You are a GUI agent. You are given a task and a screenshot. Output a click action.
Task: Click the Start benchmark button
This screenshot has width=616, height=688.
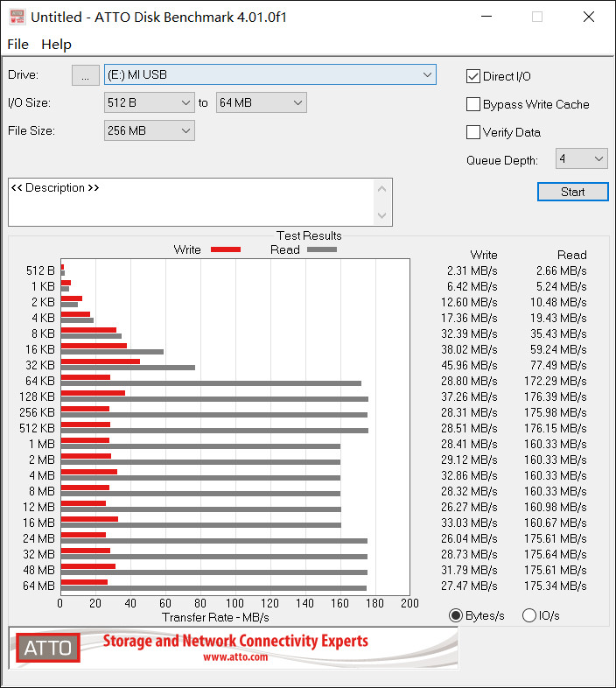(x=572, y=192)
